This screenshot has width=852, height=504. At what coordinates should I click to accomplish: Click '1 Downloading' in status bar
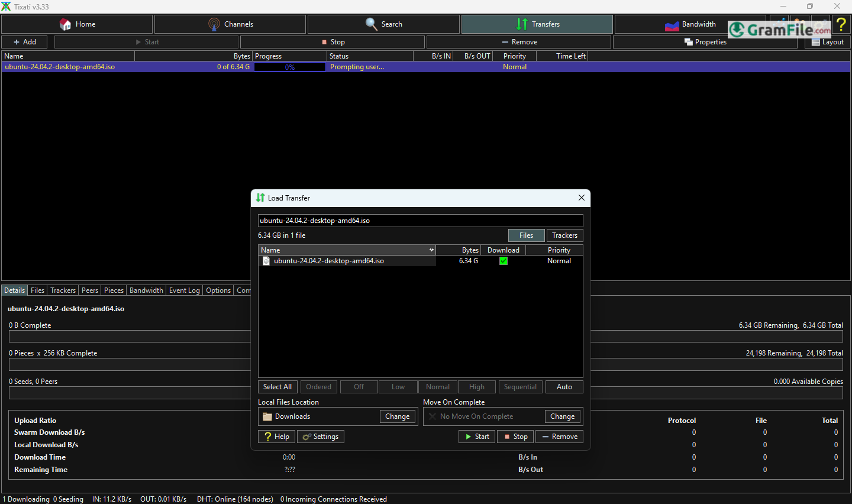tap(26, 499)
